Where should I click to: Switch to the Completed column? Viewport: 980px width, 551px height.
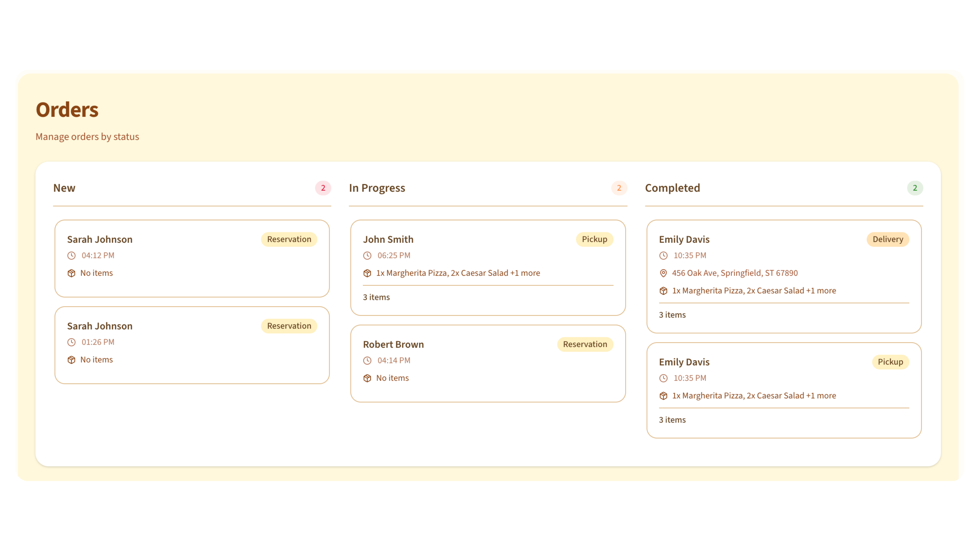tap(672, 188)
